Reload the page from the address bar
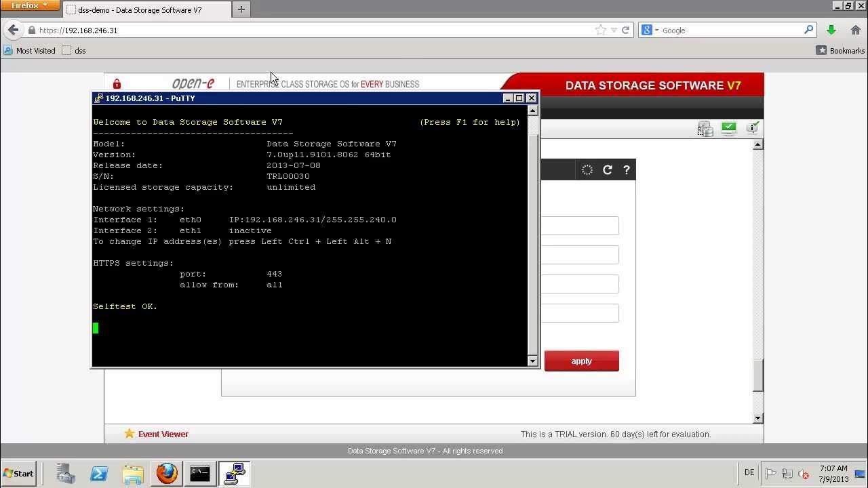868x488 pixels. (625, 30)
